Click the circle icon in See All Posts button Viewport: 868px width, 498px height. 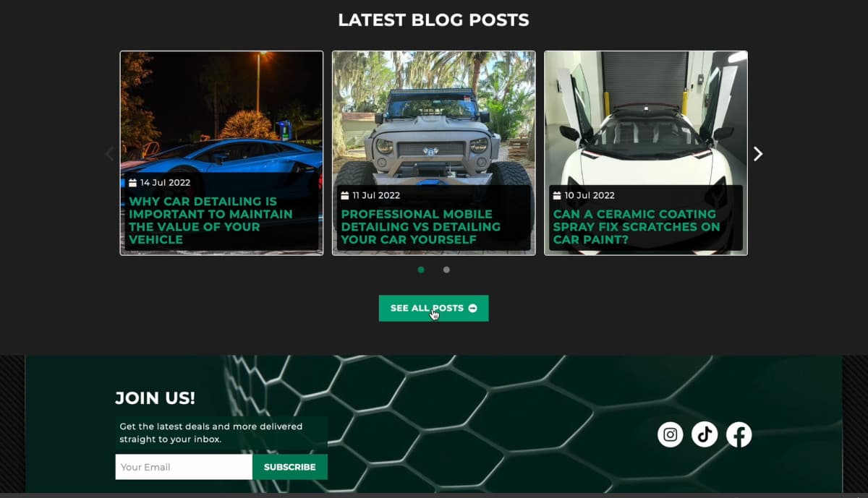[472, 308]
